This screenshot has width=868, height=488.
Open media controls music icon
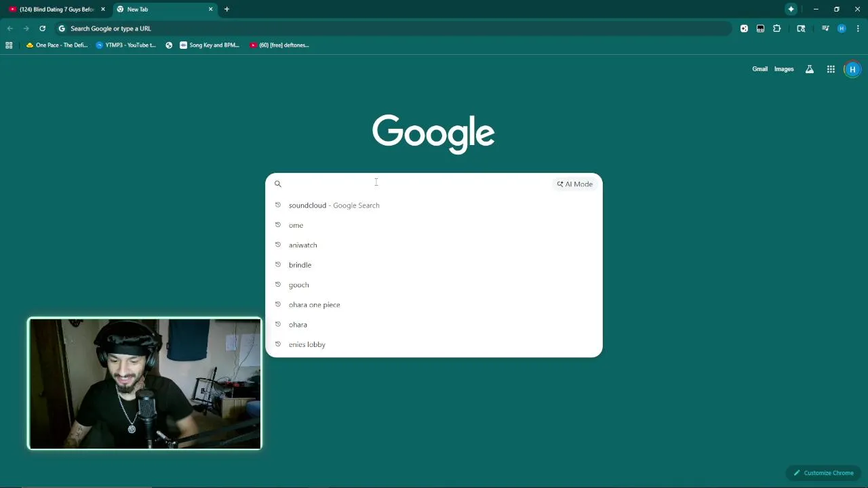[x=825, y=28]
